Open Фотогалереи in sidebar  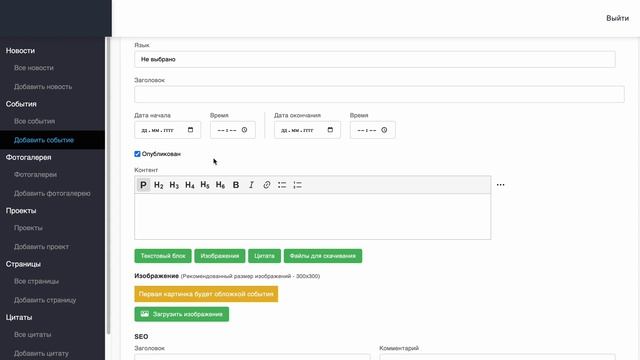[x=35, y=175]
